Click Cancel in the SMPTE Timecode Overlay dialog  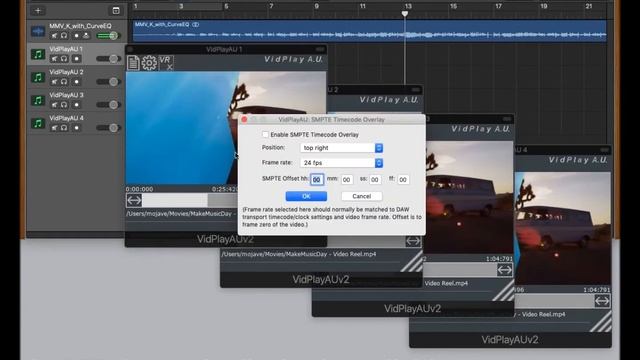pos(362,196)
